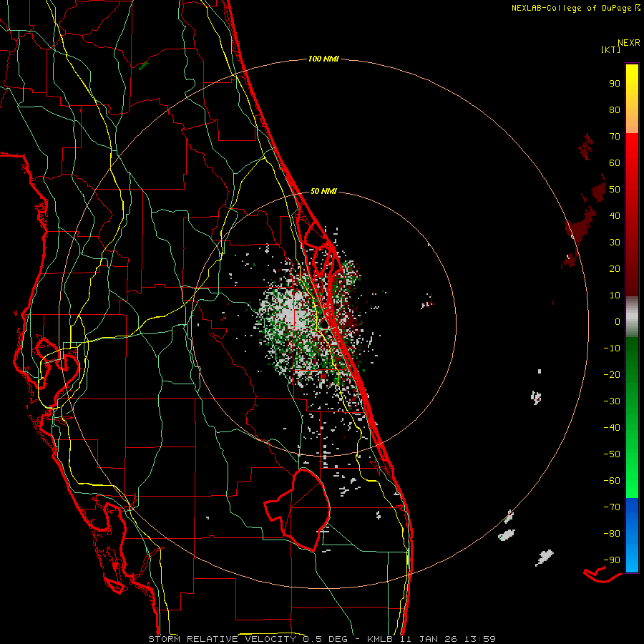This screenshot has width=644, height=644.
Task: Click the 60 value on the velocity scale
Action: (615, 162)
